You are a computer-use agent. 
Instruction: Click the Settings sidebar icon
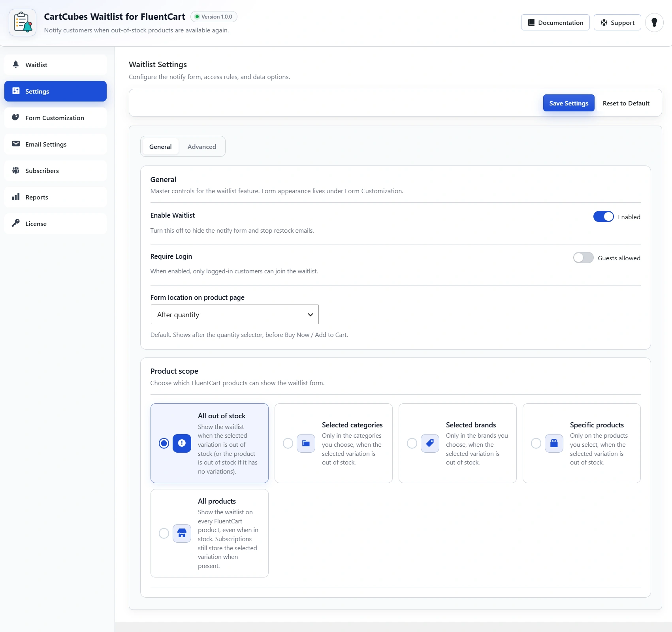coord(16,91)
